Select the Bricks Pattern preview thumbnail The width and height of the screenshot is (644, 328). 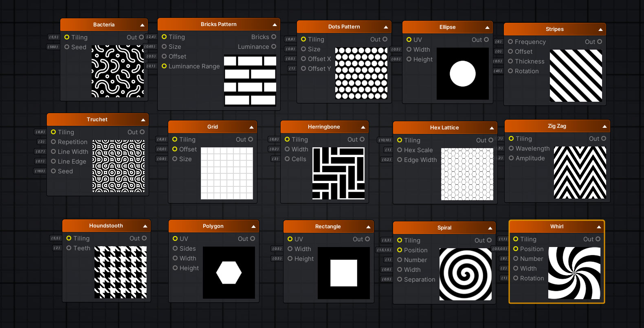click(x=250, y=81)
